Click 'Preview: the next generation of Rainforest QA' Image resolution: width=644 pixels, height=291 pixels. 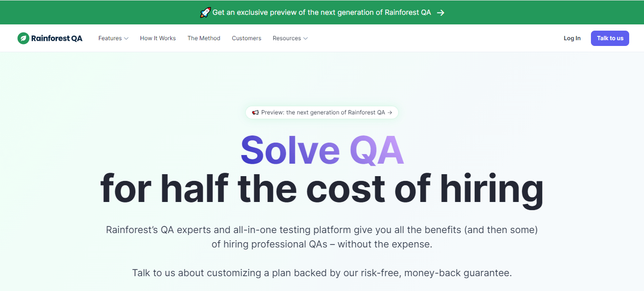point(321,112)
